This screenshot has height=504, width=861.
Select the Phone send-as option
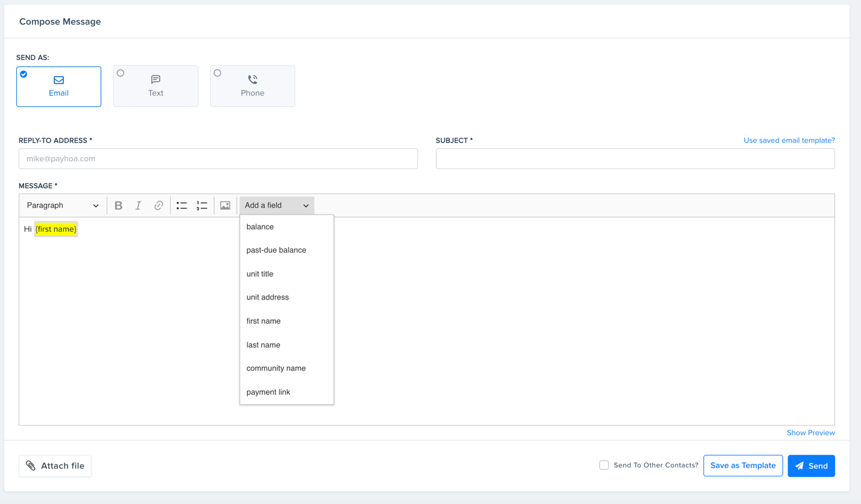click(x=253, y=86)
